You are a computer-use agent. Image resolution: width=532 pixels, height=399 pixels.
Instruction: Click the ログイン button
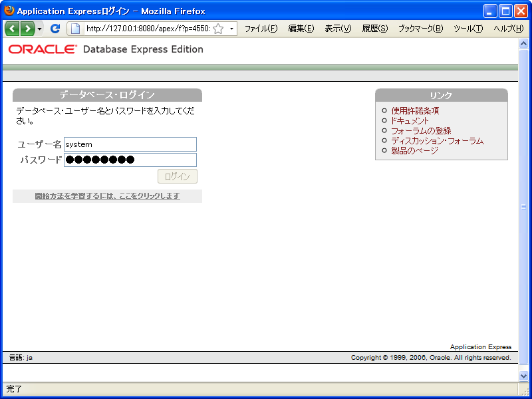pos(176,176)
